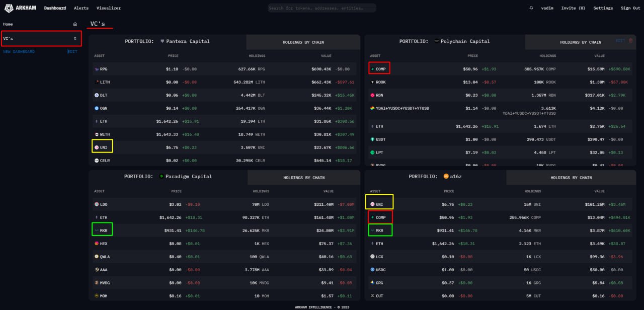Create a New Dashboard
Image resolution: width=644 pixels, height=310 pixels.
coord(19,52)
